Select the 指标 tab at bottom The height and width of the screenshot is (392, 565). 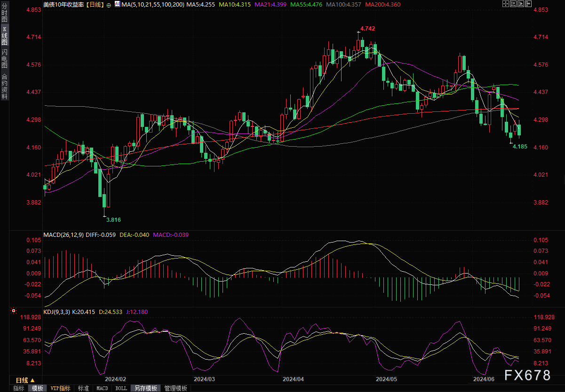[x=19, y=388]
